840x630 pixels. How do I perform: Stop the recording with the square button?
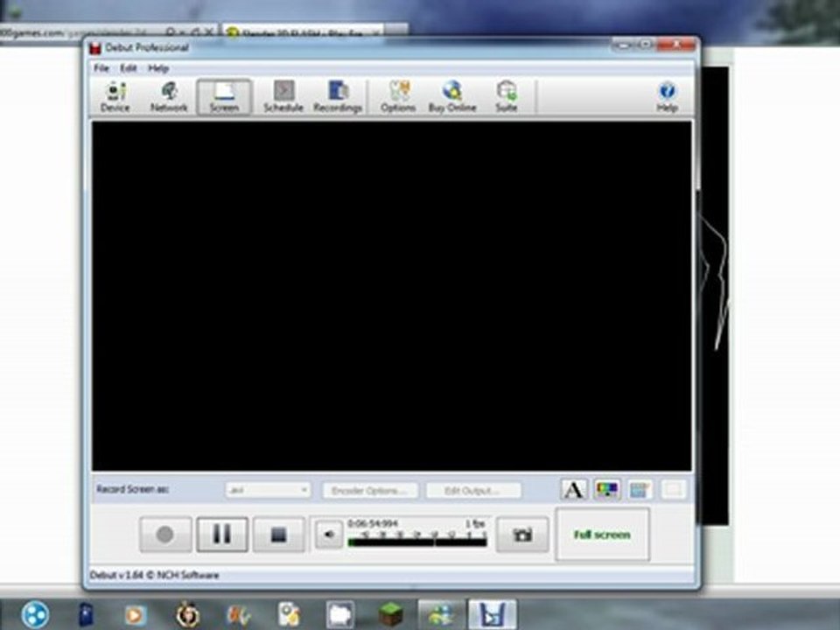(x=278, y=534)
